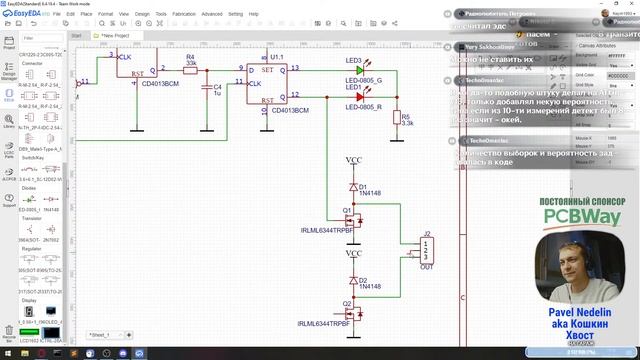640x360 pixels.
Task: Open the Grid Style dropdown
Action: 620,85
